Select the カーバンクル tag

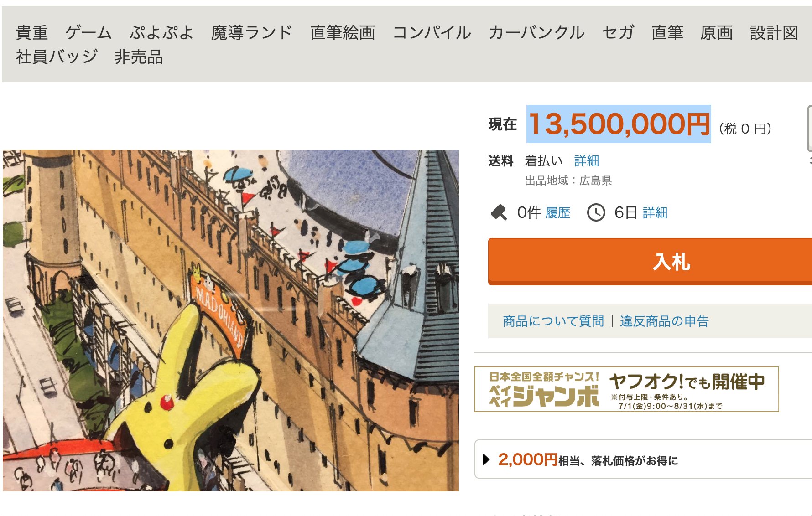tap(536, 32)
